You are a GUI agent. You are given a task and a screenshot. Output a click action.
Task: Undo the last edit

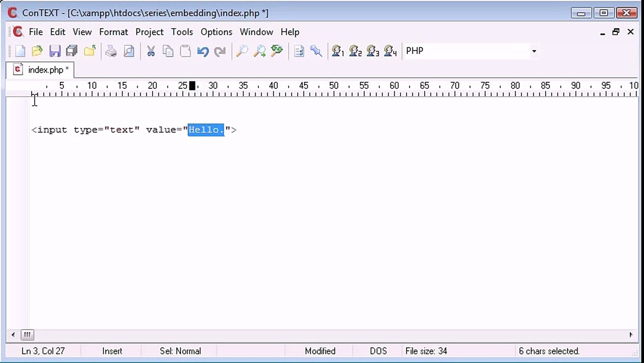coord(203,51)
